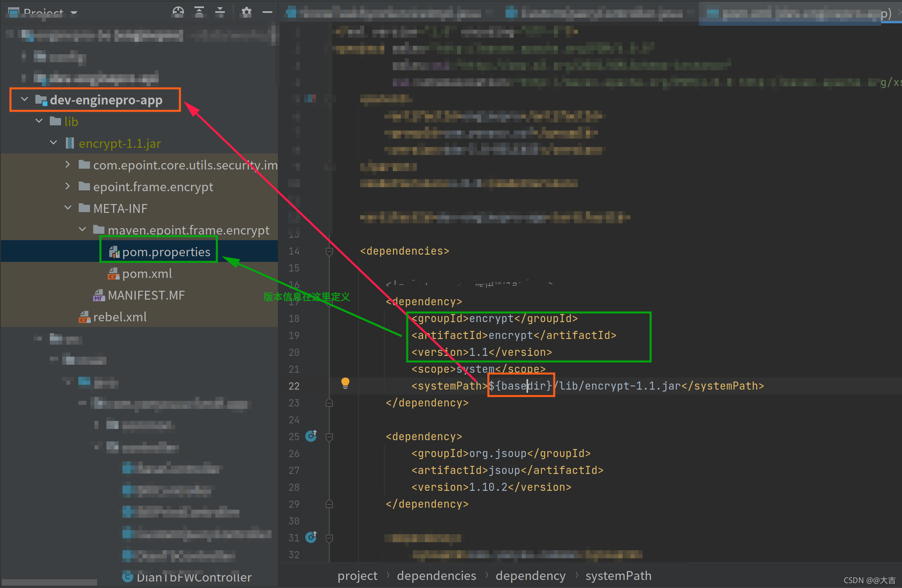
Task: Expand com.epoint.core.utils.security package
Action: point(68,164)
